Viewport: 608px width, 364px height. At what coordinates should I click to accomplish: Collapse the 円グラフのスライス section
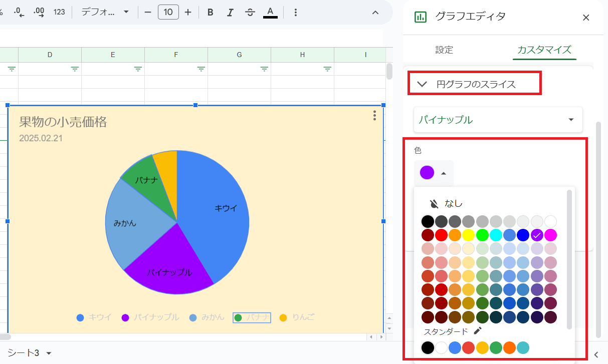tap(474, 84)
